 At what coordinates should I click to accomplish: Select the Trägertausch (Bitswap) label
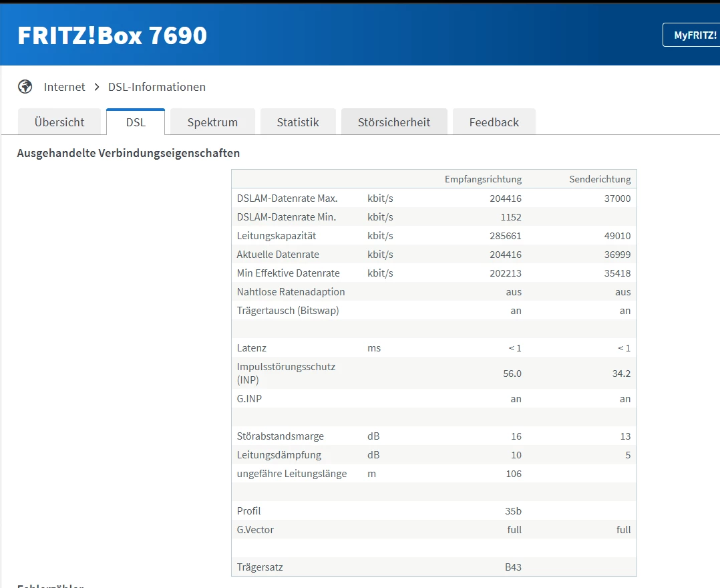click(288, 311)
